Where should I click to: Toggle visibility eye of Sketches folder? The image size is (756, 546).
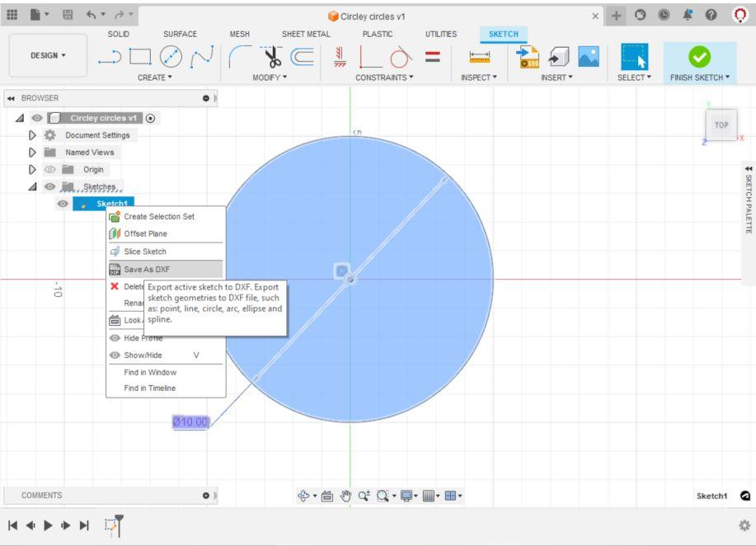coord(49,186)
